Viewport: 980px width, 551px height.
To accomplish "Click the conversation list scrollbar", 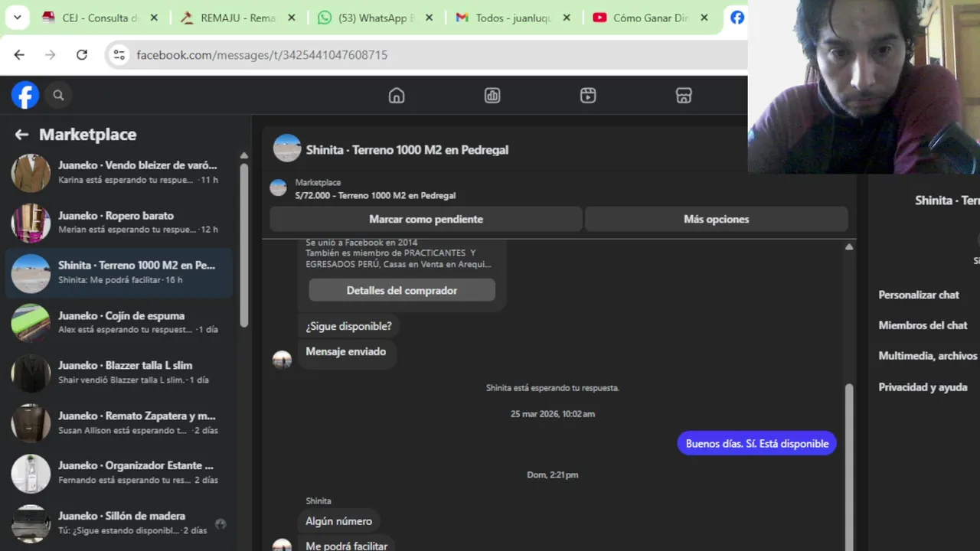I will [x=244, y=245].
